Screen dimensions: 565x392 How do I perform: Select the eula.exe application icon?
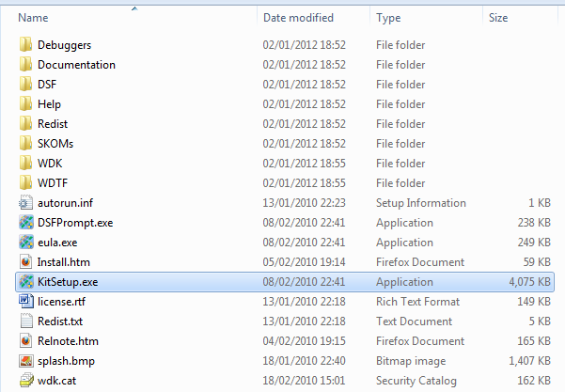click(x=25, y=243)
